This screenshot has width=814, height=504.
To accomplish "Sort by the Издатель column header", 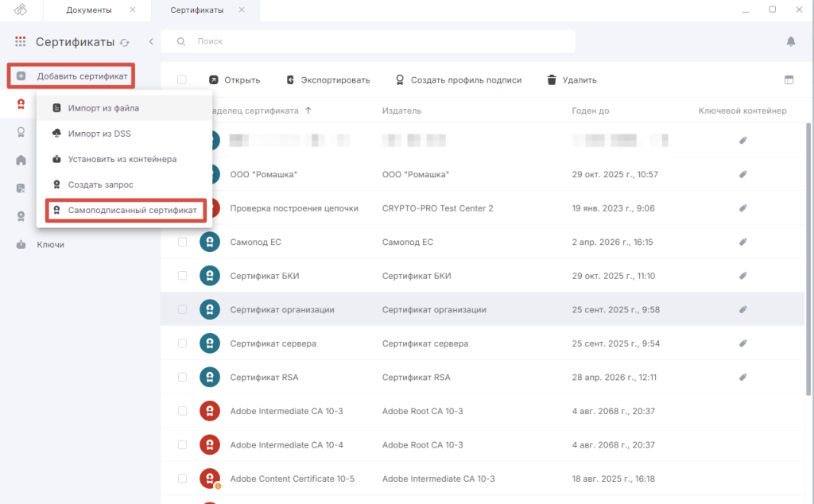I will [x=401, y=110].
